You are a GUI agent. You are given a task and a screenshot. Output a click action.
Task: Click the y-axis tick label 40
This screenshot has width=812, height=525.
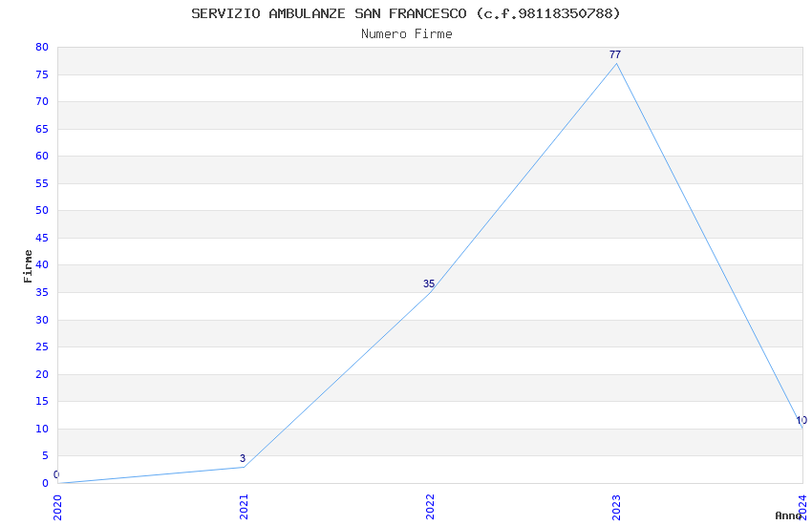(42, 264)
